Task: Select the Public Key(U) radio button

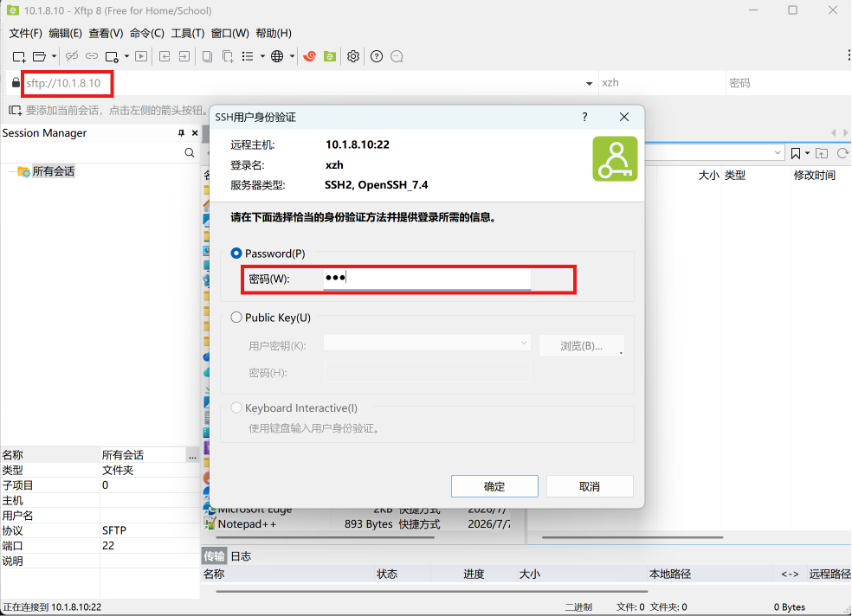Action: point(236,318)
